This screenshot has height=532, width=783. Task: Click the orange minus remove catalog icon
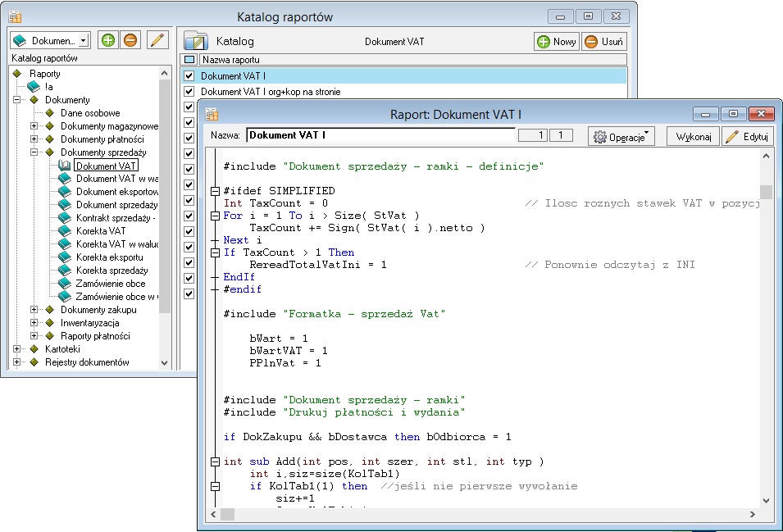[x=130, y=40]
